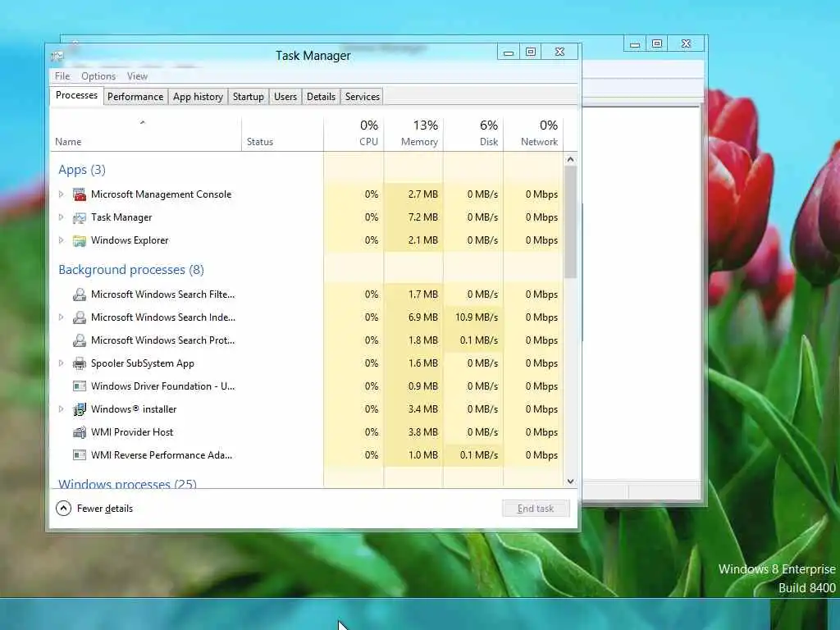Click the '10.9 MB/s' disk value
Screen dimensions: 840x630
[477, 317]
